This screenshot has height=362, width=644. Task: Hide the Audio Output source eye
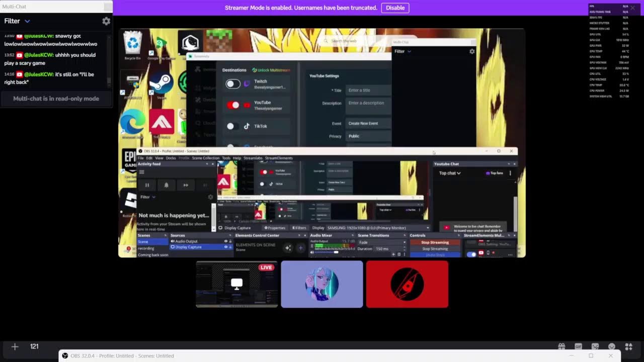(225, 241)
